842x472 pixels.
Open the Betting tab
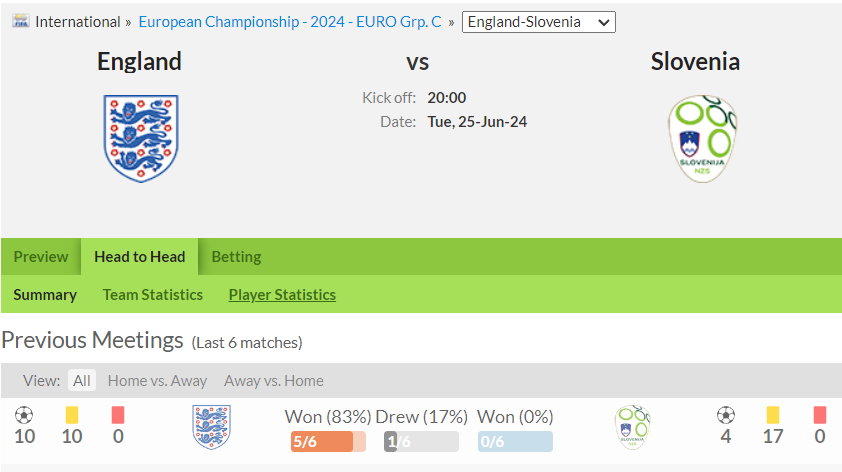[236, 257]
